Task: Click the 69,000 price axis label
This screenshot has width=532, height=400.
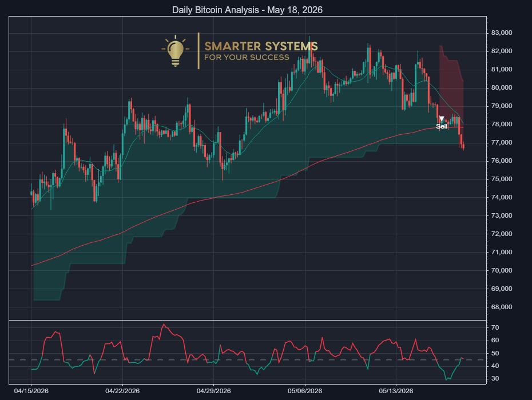Action: (x=502, y=289)
